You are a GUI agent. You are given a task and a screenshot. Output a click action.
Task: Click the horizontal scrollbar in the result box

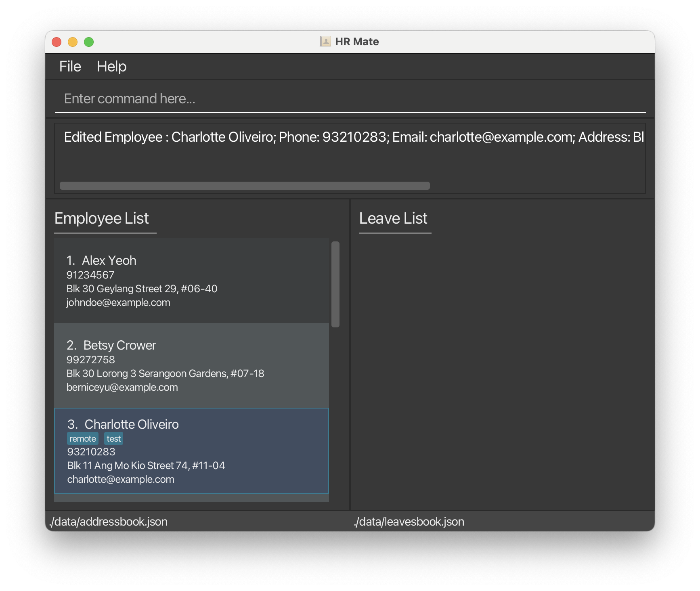click(245, 186)
